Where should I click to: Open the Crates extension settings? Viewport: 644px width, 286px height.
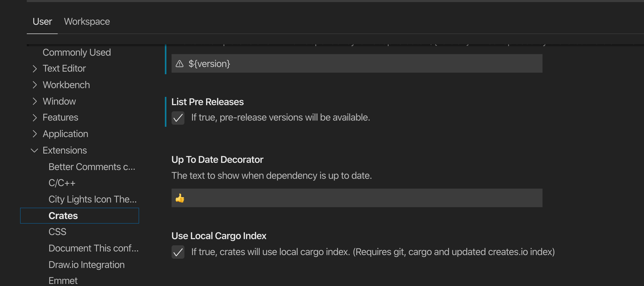pyautogui.click(x=63, y=216)
